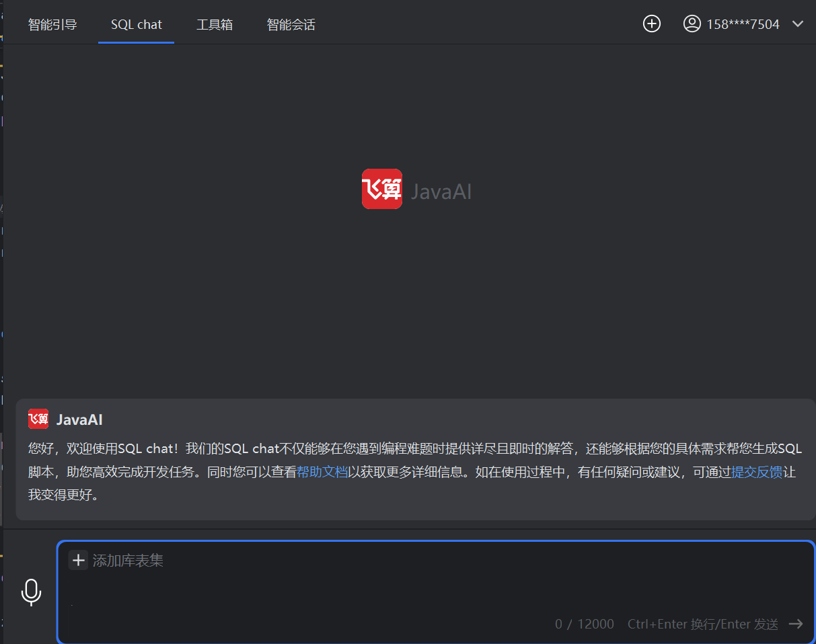Click the large JavaAI logo in center
Viewport: 816px width, 644px height.
382,189
